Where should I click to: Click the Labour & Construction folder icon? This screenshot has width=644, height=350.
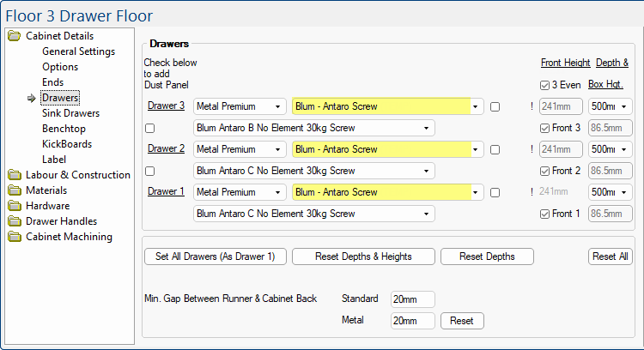(14, 175)
